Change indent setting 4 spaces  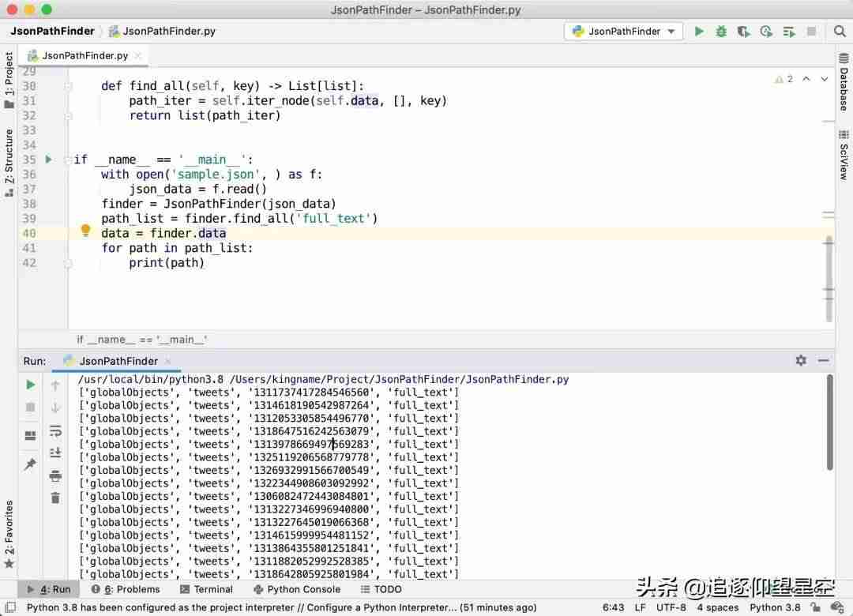[x=717, y=607]
